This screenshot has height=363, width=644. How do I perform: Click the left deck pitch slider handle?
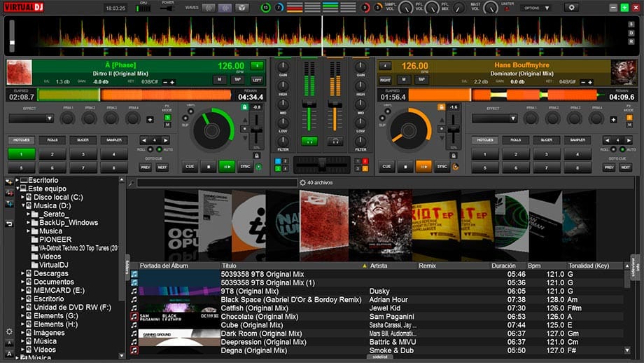click(x=257, y=131)
